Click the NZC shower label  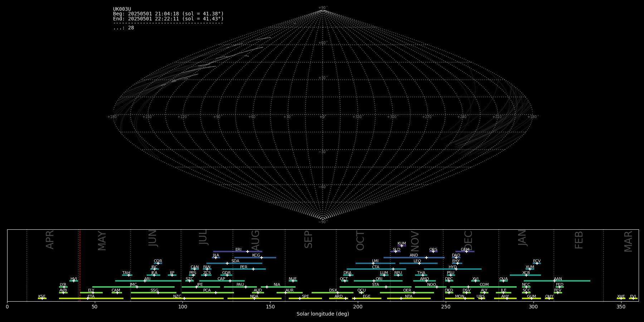click(177, 297)
